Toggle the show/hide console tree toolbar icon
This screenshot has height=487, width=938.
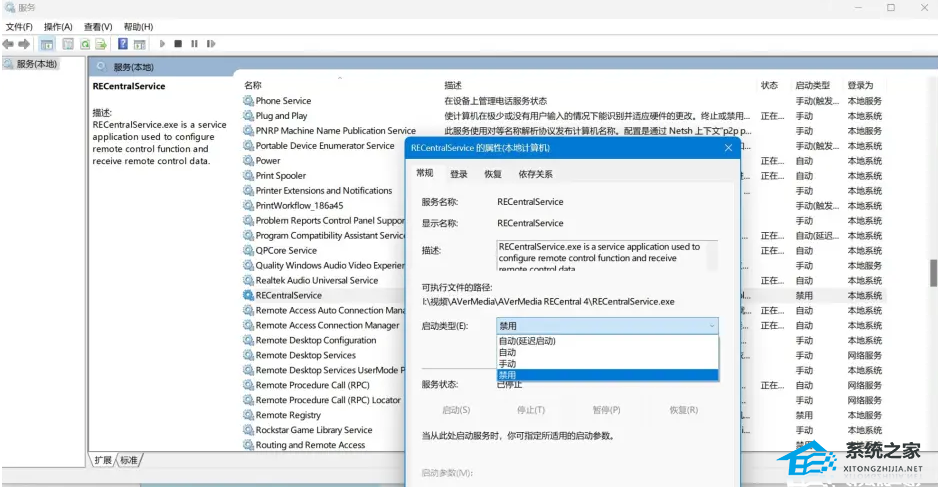(x=47, y=44)
